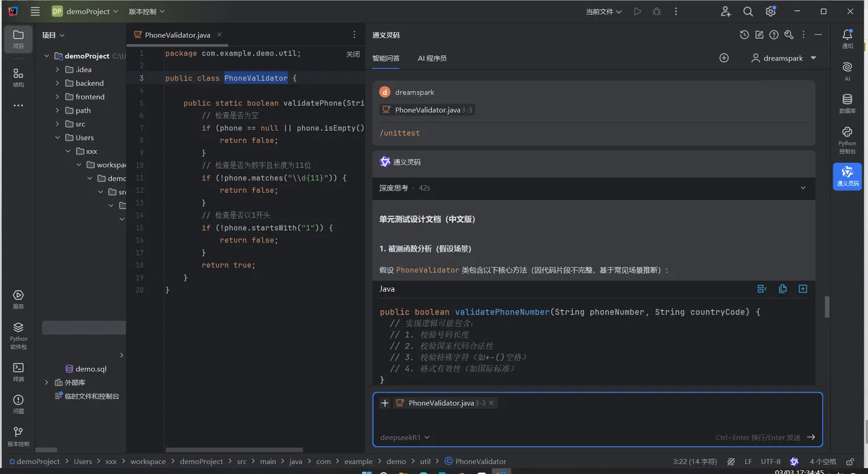Select the PhoneValidator.java editor tab

(177, 35)
